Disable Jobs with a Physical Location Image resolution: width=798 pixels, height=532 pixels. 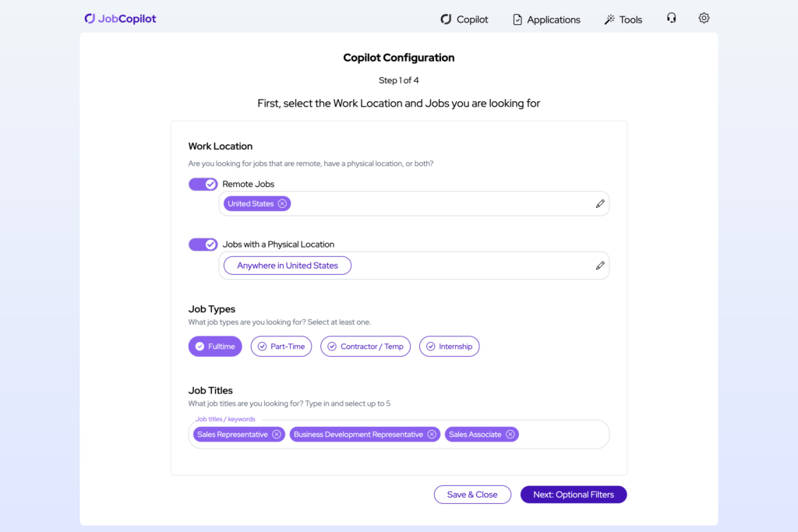click(x=203, y=245)
